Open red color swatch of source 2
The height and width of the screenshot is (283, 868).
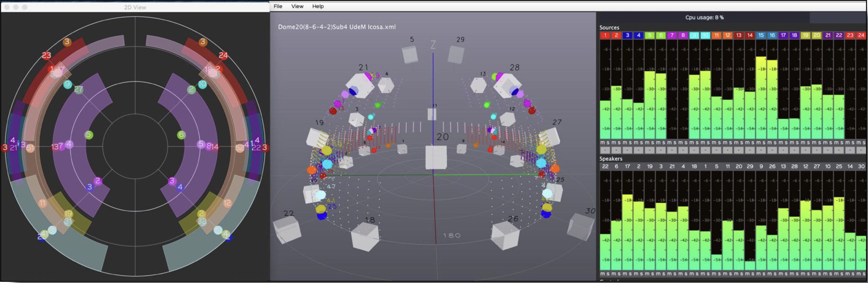[616, 35]
